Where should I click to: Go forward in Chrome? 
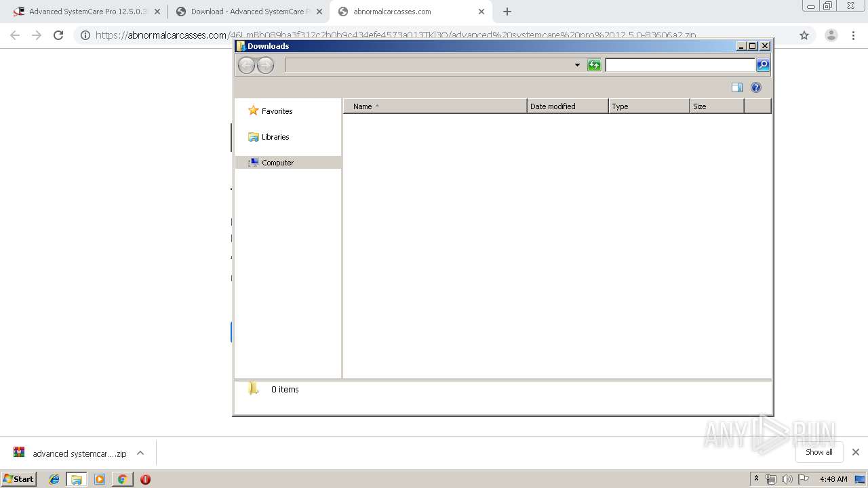click(37, 35)
